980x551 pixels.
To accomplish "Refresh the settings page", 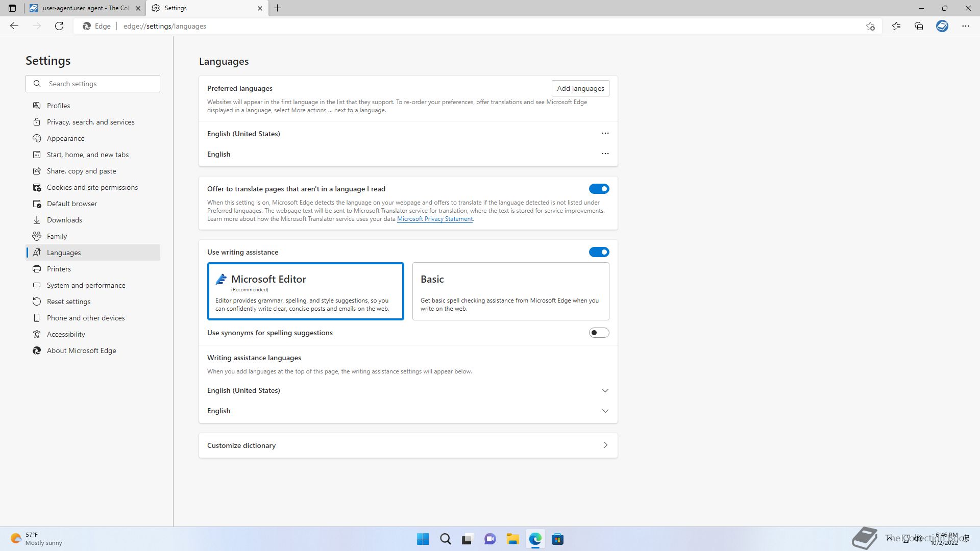I will (x=59, y=26).
